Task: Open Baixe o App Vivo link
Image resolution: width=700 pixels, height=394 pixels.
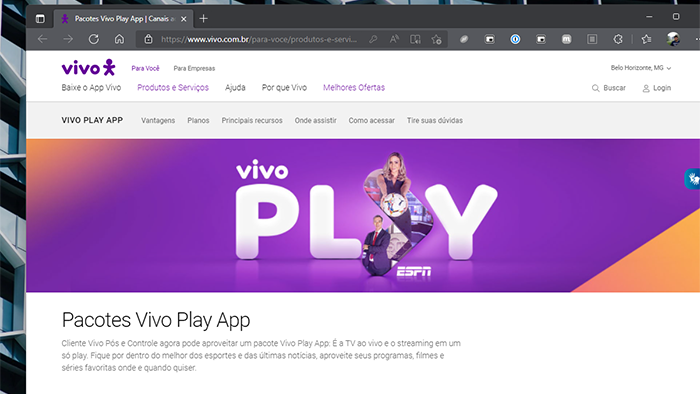Action: tap(91, 87)
